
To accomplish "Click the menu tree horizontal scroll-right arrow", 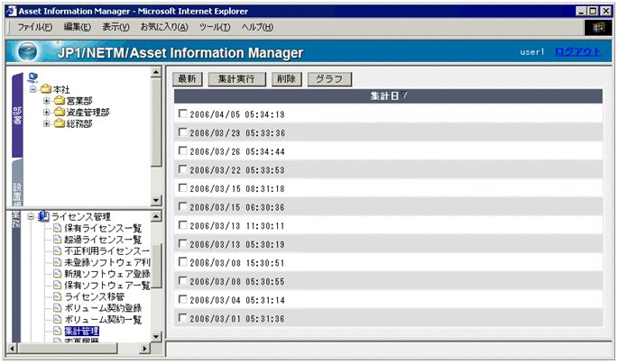I will point(145,349).
